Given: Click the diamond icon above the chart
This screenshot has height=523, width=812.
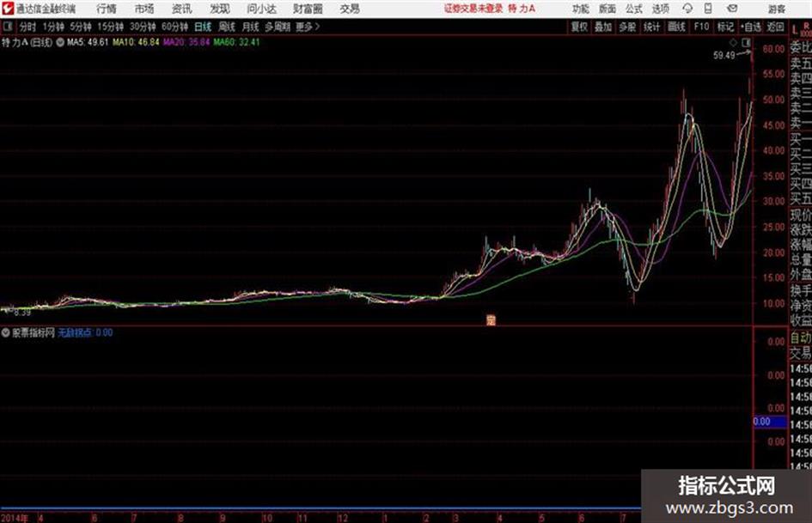Looking at the screenshot, I should point(733,42).
